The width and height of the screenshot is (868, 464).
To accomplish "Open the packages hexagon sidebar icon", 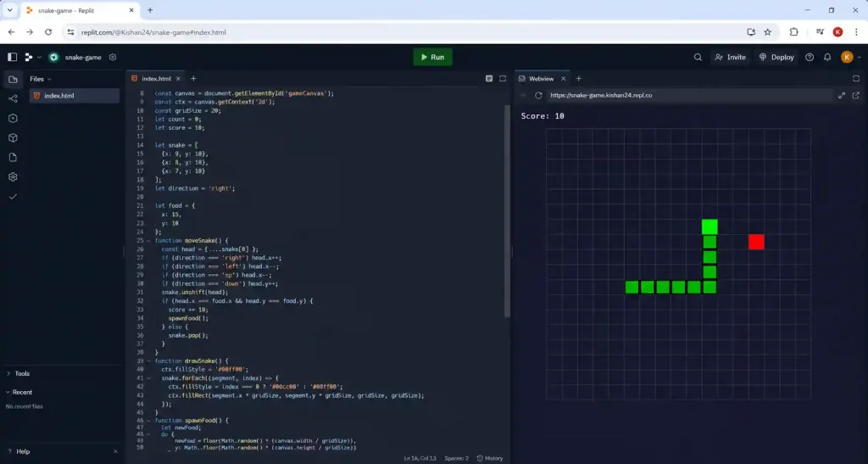I will 13,119.
